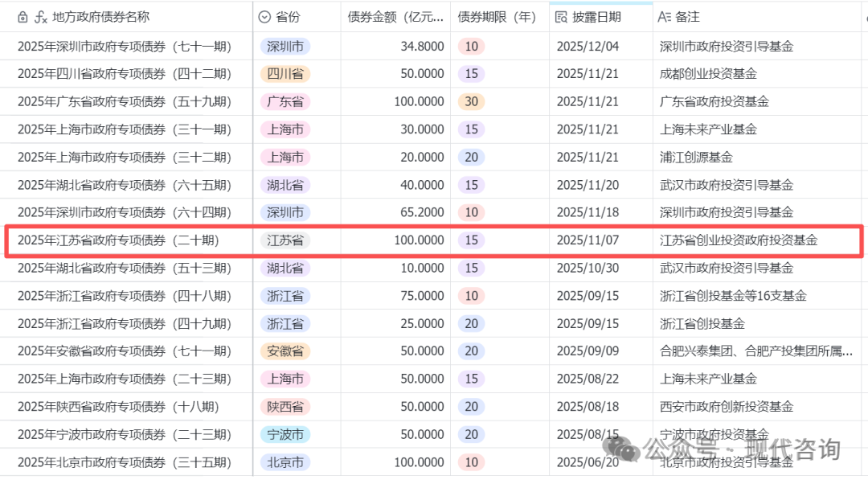Click the amount cell 75.0000
This screenshot has width=868, height=484.
click(x=395, y=296)
